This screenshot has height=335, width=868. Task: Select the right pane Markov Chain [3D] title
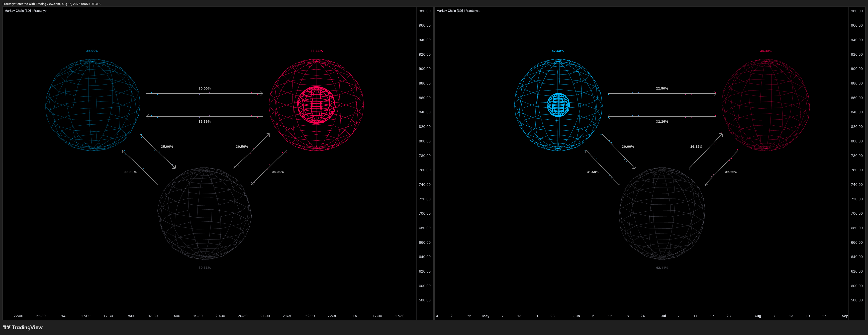click(458, 11)
